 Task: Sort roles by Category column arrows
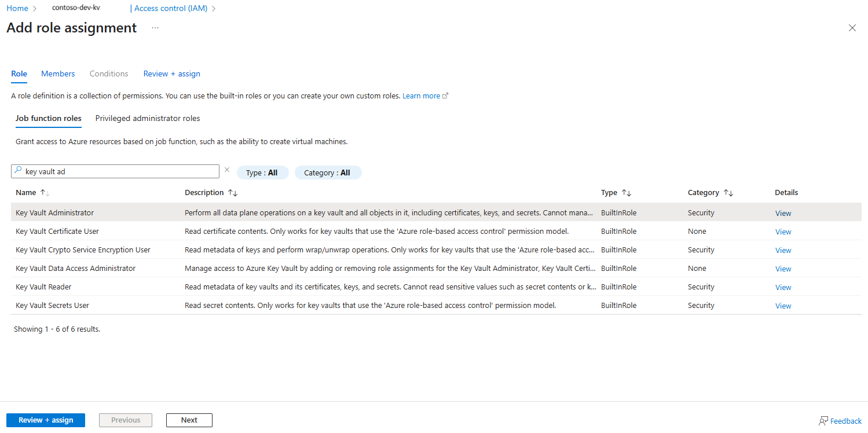[x=728, y=193]
